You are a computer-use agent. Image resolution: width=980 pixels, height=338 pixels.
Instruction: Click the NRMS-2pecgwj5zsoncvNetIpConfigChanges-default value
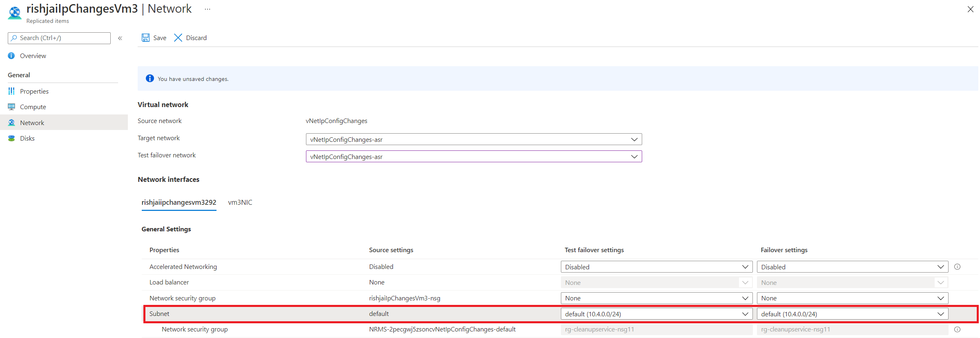point(442,329)
